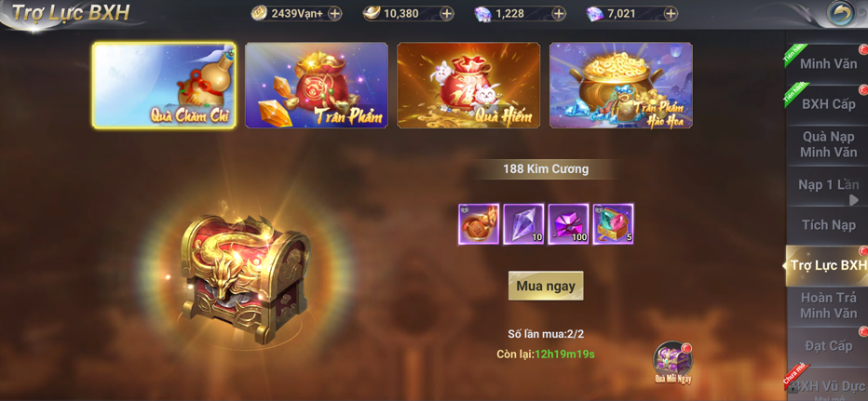
Task: Click the Mua ngay button
Action: point(546,286)
